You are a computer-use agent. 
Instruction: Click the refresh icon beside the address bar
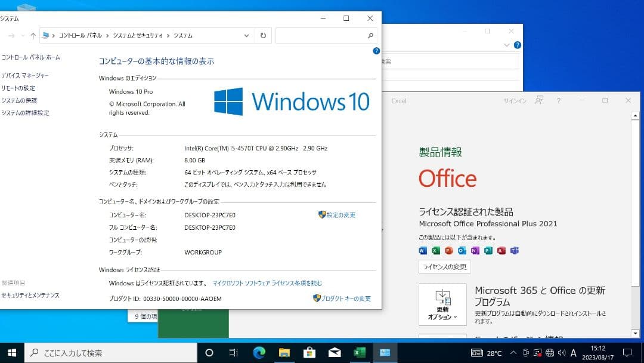(263, 35)
